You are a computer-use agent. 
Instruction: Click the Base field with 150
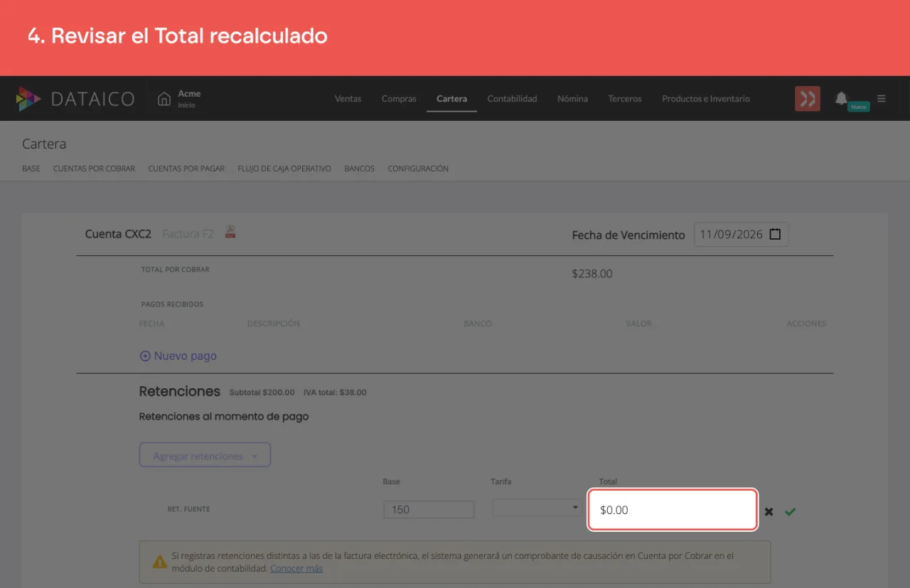[429, 510]
